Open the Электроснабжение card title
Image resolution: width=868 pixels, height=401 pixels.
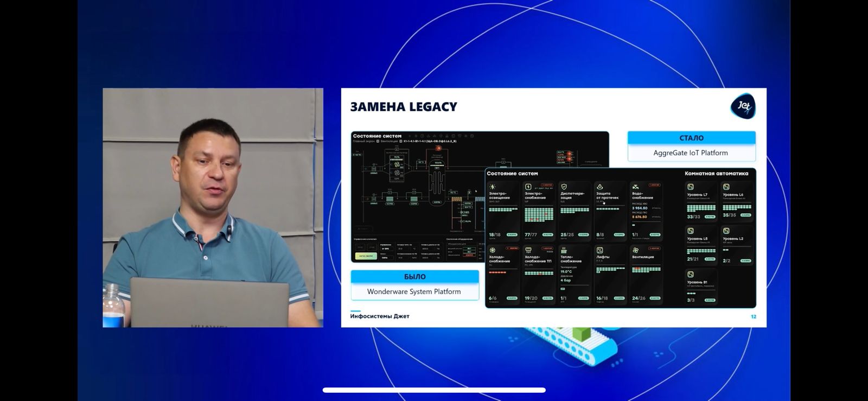(535, 195)
